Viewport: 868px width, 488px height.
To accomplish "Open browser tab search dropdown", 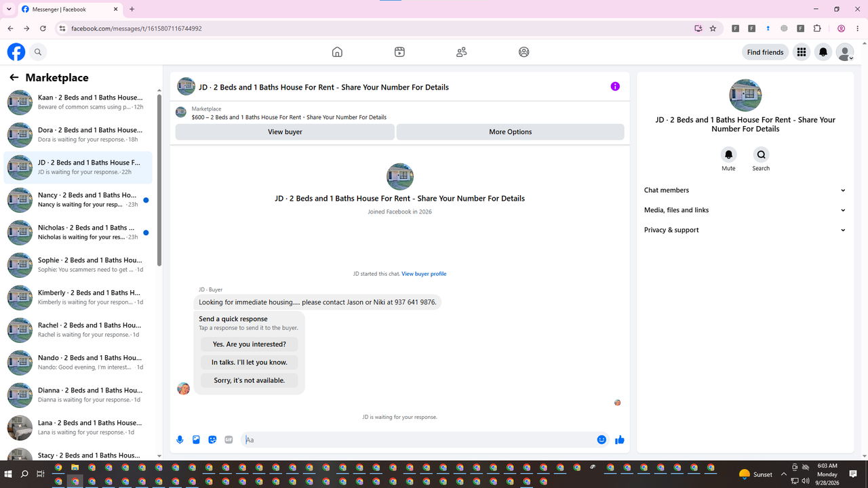I will [x=9, y=9].
